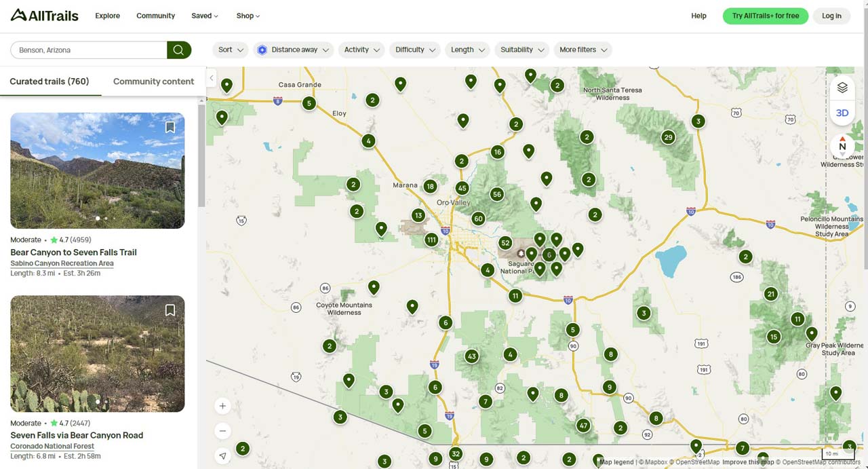Click the Help link

pos(698,16)
